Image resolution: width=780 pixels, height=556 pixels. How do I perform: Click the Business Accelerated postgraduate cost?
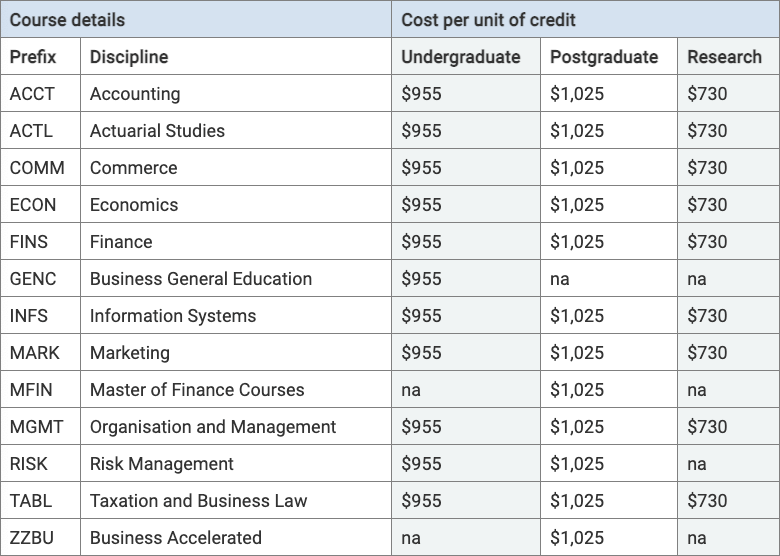[x=577, y=538]
